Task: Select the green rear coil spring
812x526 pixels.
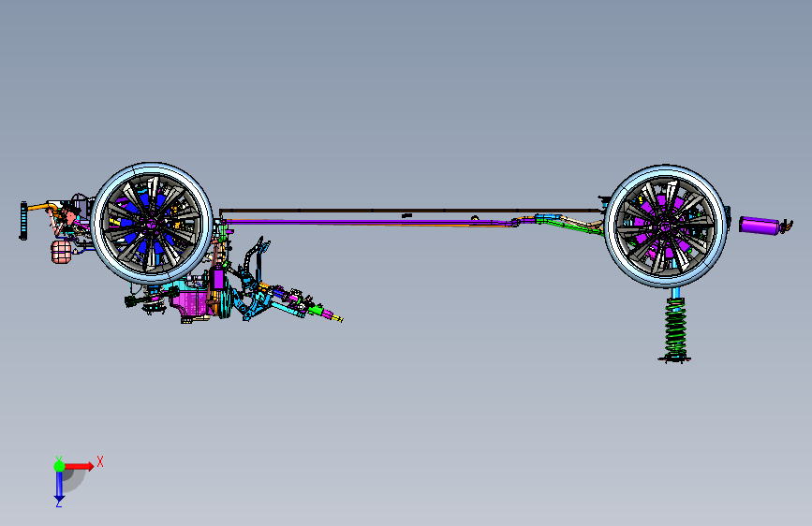Action: (675, 329)
